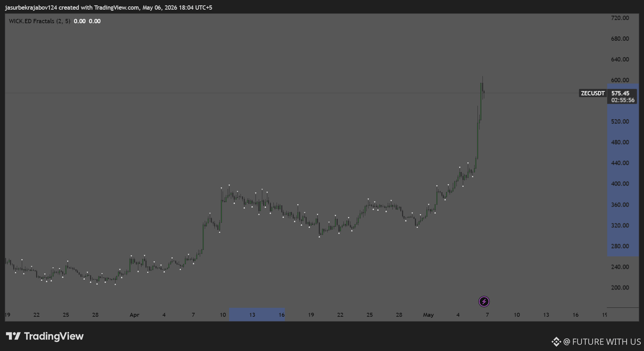The image size is (644, 351).
Task: Click the 240.00 price axis label
Action: point(620,267)
